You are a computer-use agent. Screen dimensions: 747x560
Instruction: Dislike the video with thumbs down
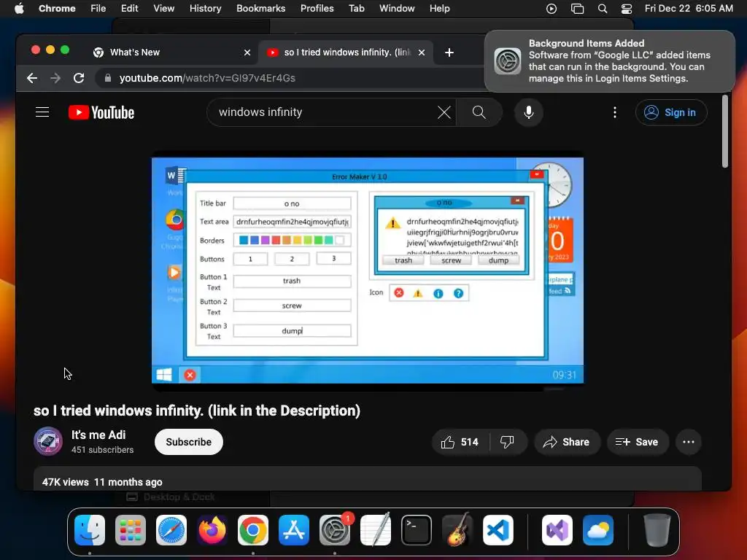[x=508, y=443]
